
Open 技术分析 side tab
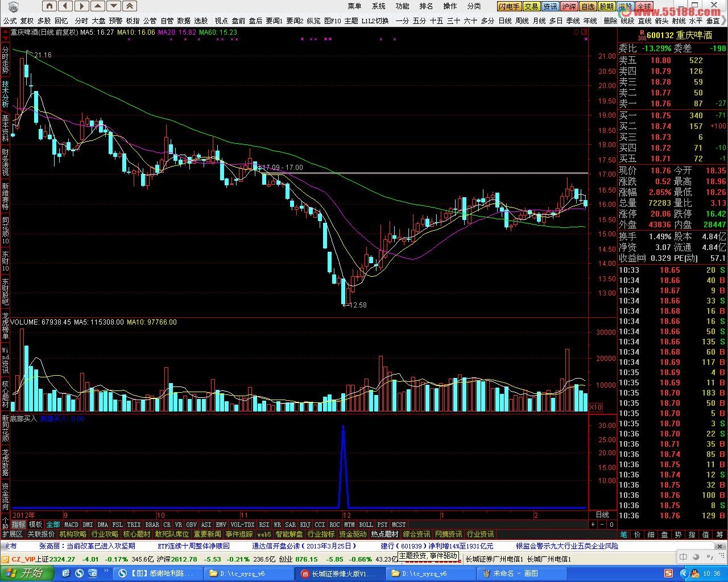(x=5, y=94)
